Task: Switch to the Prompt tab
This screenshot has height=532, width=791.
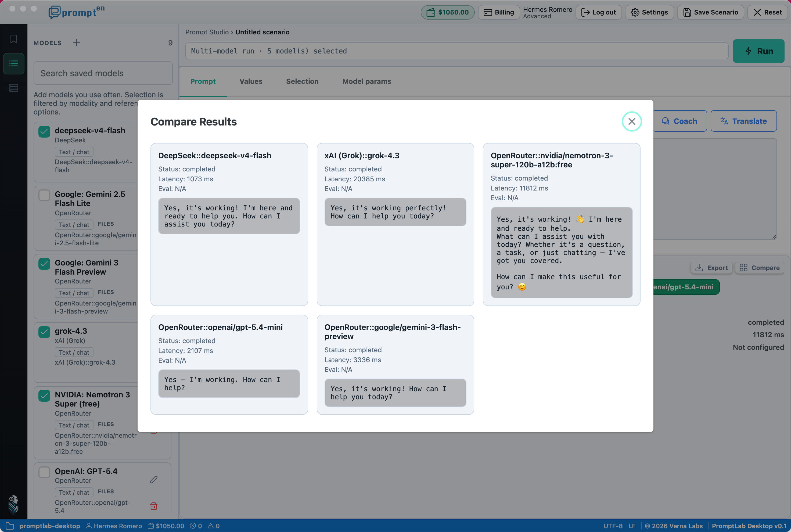Action: tap(203, 81)
